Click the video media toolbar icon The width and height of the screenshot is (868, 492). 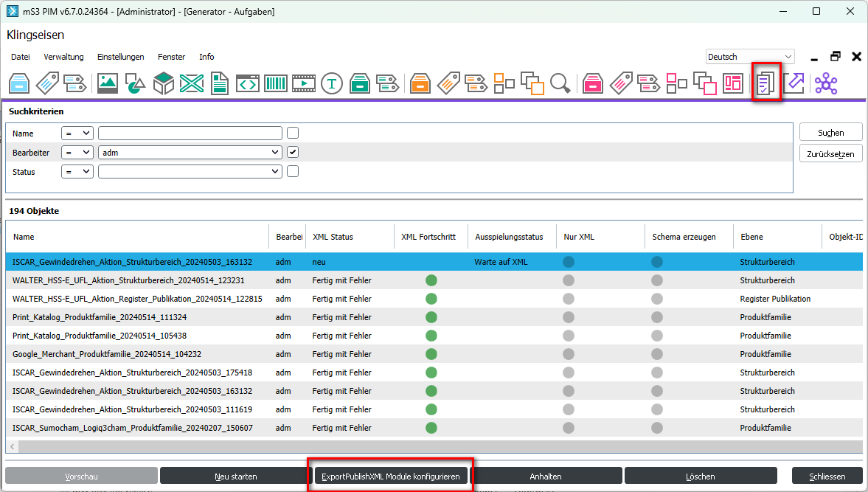[304, 83]
